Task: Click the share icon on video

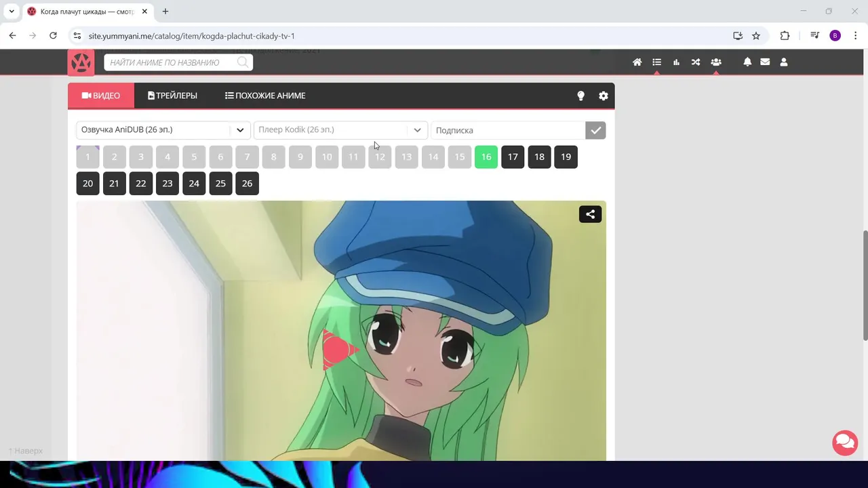Action: 590,214
